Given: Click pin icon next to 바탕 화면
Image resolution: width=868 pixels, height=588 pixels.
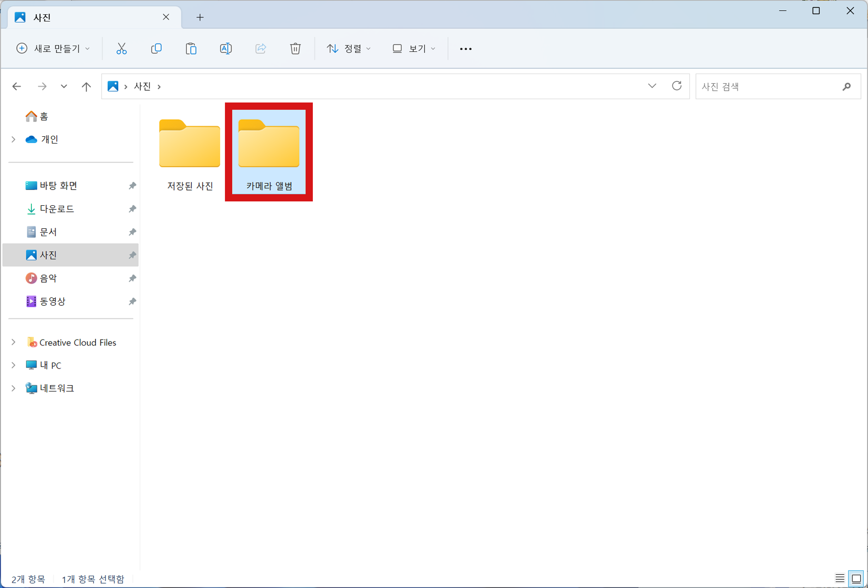Looking at the screenshot, I should (x=132, y=186).
